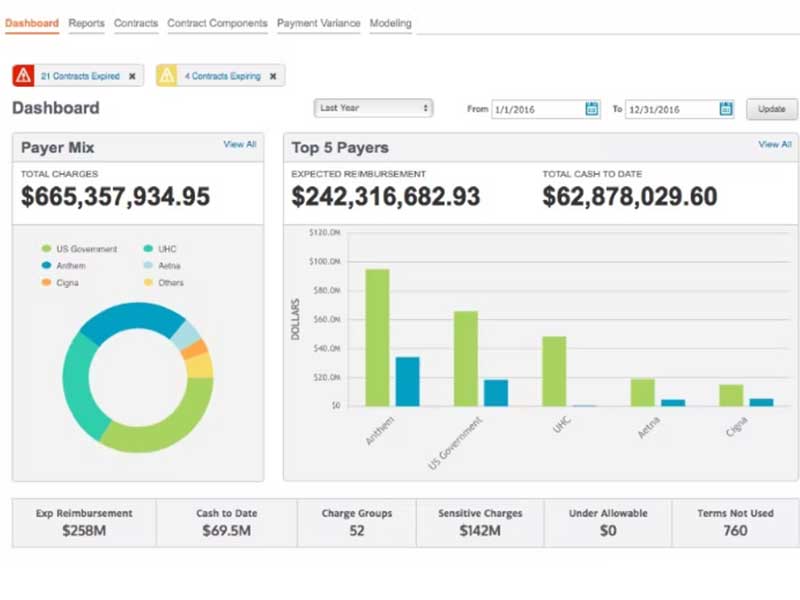Go to Contract Components tab
800x600 pixels.
click(217, 23)
